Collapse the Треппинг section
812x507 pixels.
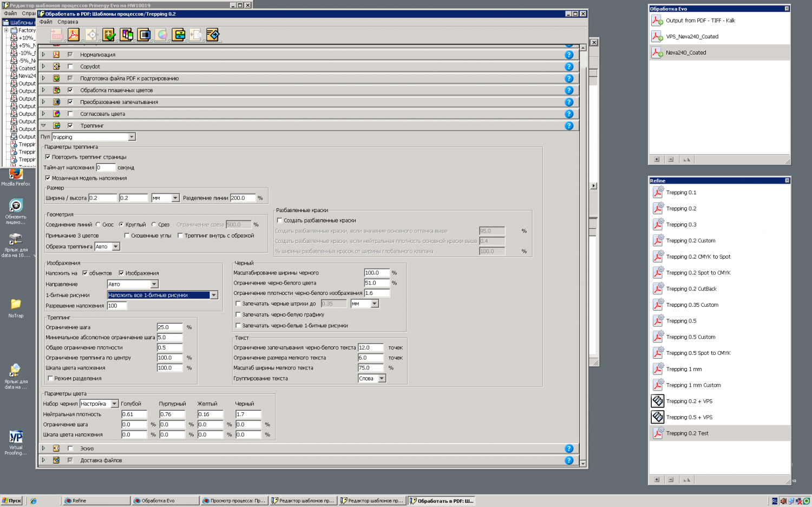43,126
